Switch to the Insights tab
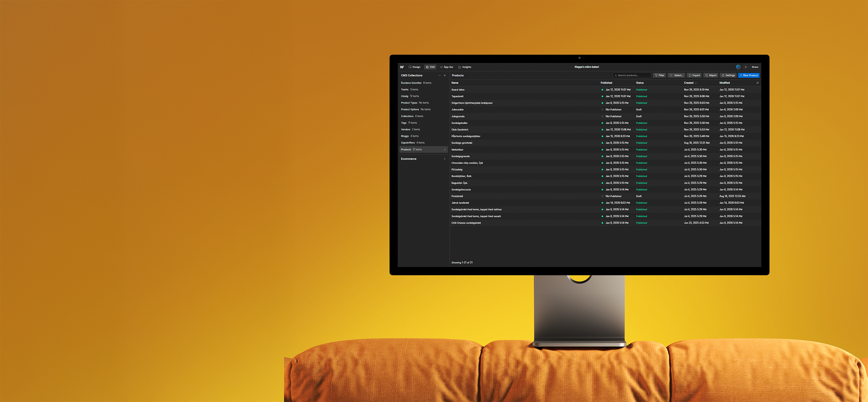 (465, 67)
